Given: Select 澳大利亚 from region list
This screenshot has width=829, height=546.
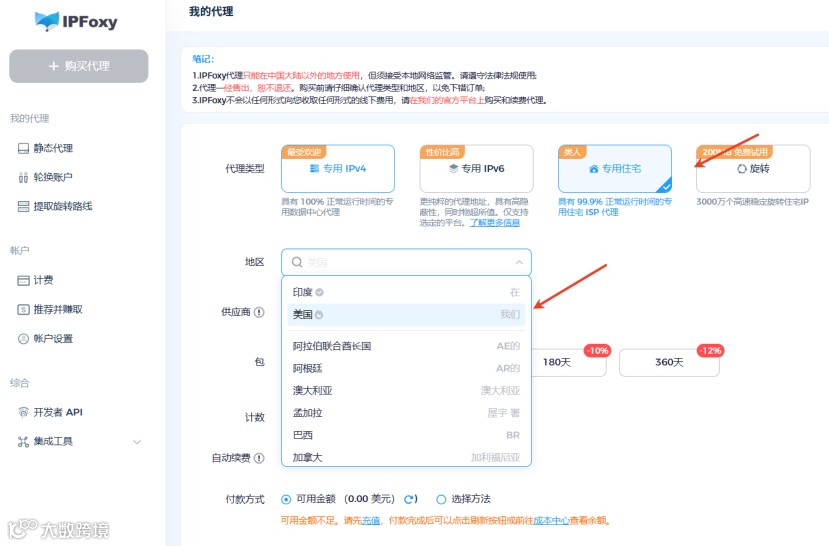Looking at the screenshot, I should click(x=406, y=391).
